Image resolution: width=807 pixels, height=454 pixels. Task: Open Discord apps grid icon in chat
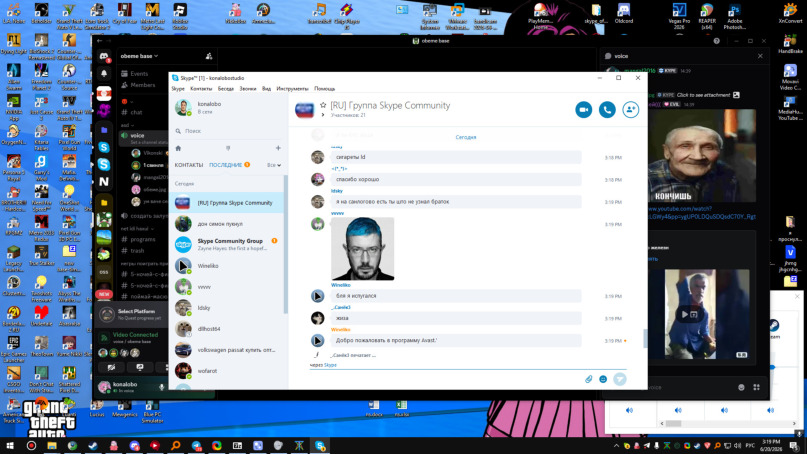click(x=757, y=387)
